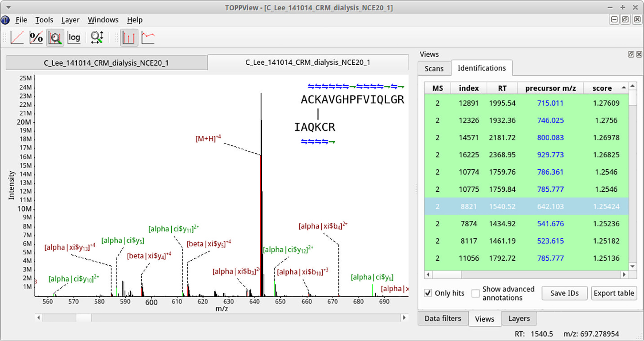Open the window menu arrow in title bar
The image size is (644, 341).
pos(8,8)
